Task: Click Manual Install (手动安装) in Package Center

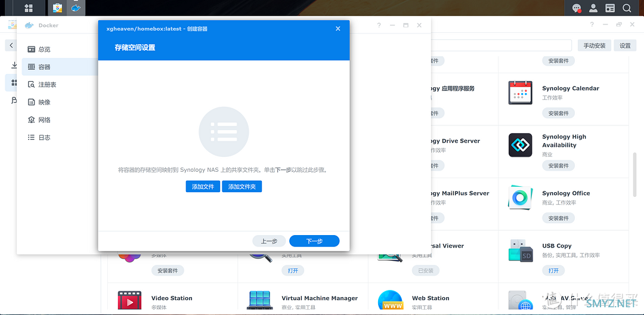Action: (x=595, y=45)
